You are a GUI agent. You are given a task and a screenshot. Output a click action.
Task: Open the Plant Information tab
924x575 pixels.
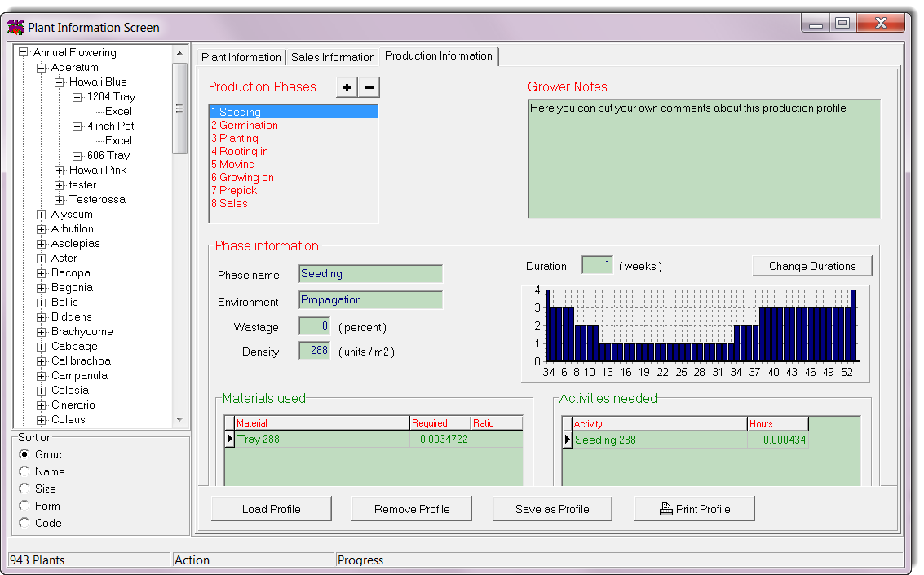[x=241, y=57]
